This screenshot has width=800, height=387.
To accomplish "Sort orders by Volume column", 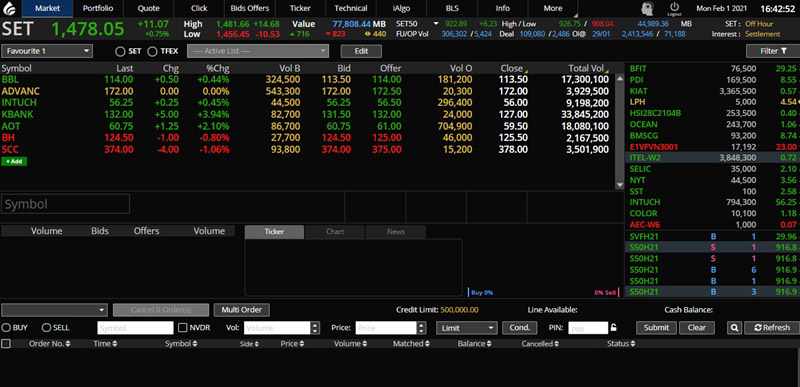I will (x=350, y=344).
